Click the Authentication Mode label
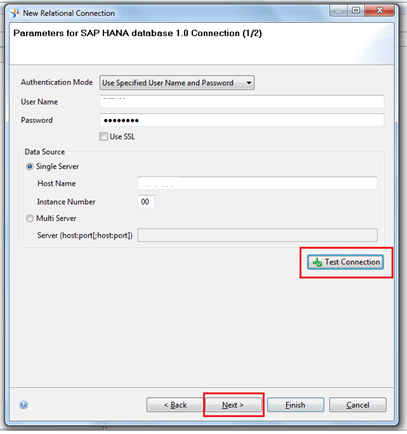 coord(57,82)
